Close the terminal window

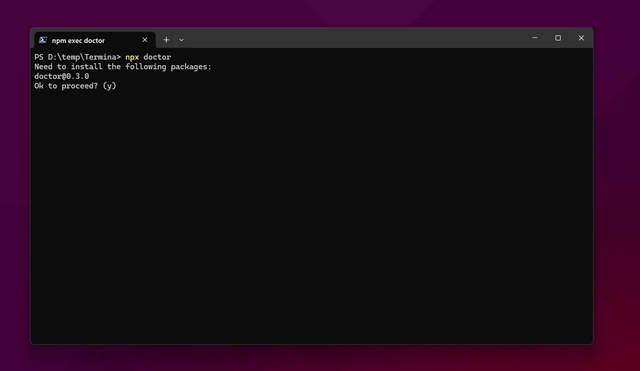tap(581, 38)
